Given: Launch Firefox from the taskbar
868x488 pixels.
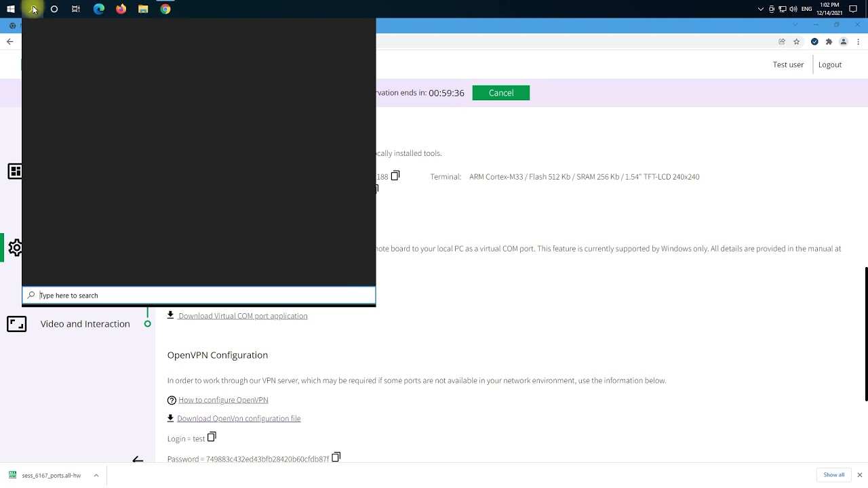Looking at the screenshot, I should 121,9.
